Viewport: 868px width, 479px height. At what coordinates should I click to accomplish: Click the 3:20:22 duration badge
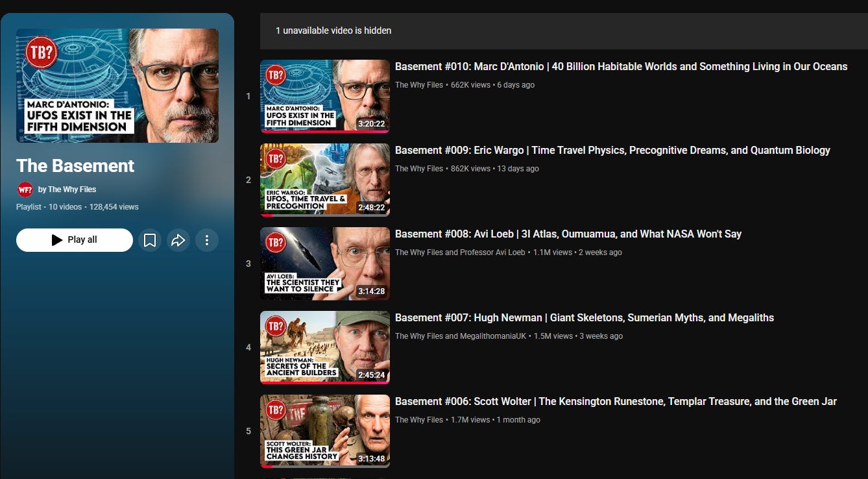coord(372,124)
